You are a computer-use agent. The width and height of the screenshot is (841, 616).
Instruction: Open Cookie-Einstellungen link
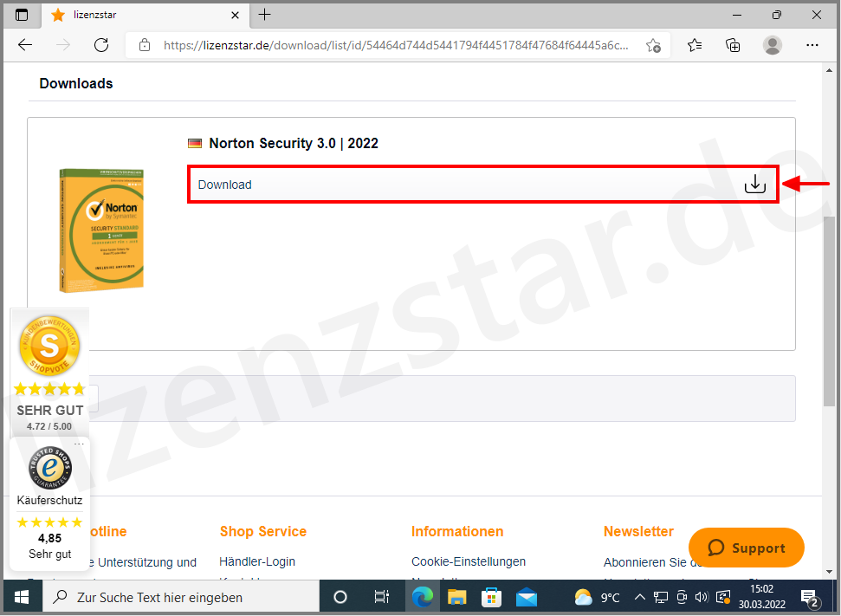click(x=469, y=561)
